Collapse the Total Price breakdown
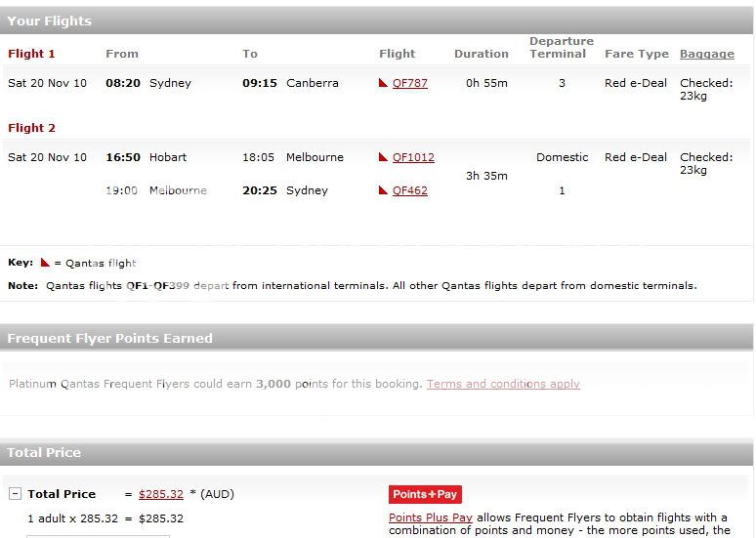This screenshot has width=756, height=538. [16, 494]
